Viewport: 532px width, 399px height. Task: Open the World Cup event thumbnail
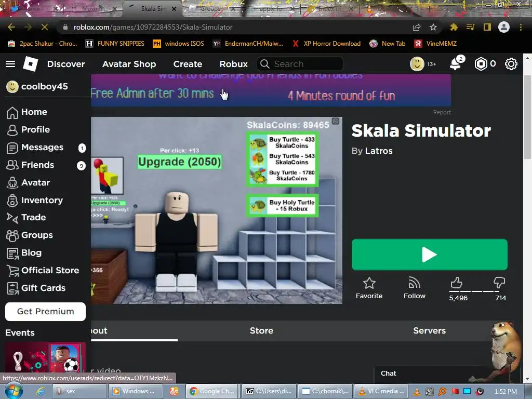pos(46,357)
